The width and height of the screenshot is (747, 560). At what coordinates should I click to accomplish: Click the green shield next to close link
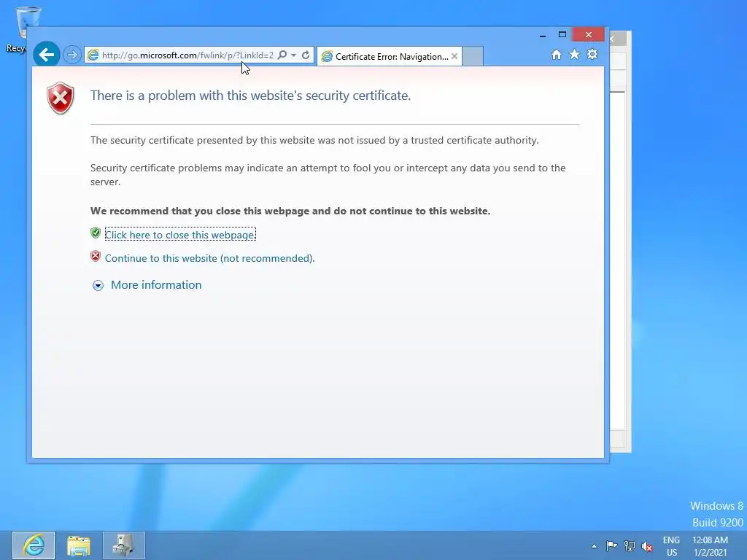pyautogui.click(x=96, y=233)
